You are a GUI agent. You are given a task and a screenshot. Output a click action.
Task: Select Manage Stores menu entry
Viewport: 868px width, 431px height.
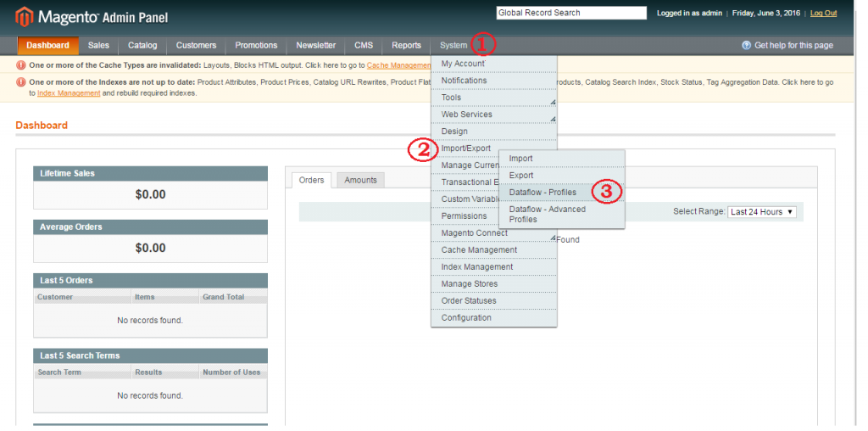[x=494, y=283]
